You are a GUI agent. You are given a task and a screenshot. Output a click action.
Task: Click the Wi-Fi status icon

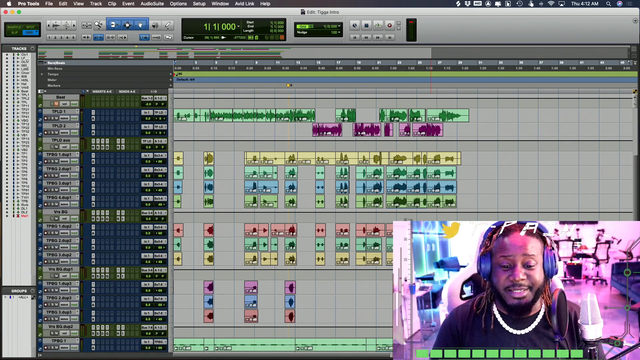coord(551,4)
